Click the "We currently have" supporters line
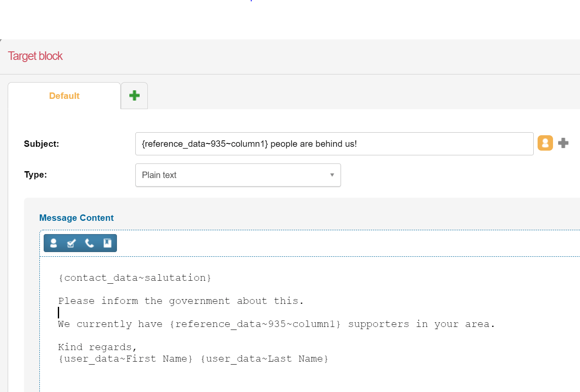Viewport: 580px width, 392px height. (276, 324)
